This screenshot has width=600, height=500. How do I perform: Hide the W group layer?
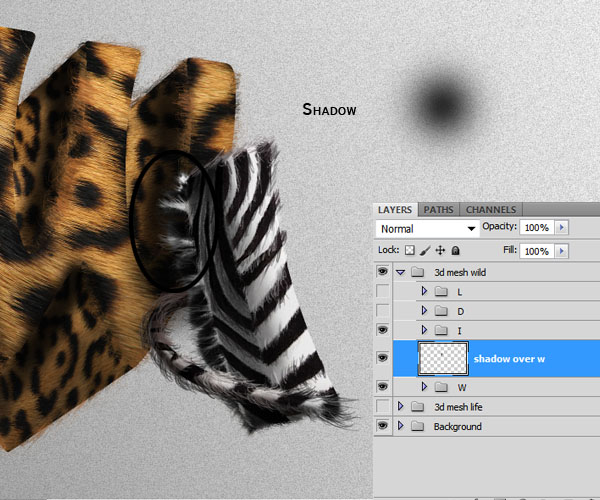pos(382,386)
